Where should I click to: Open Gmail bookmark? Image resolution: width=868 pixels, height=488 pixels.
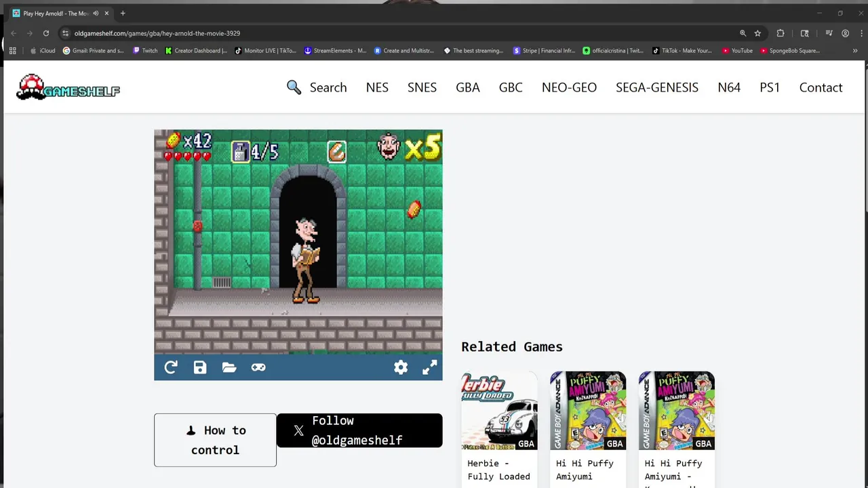[x=94, y=50]
